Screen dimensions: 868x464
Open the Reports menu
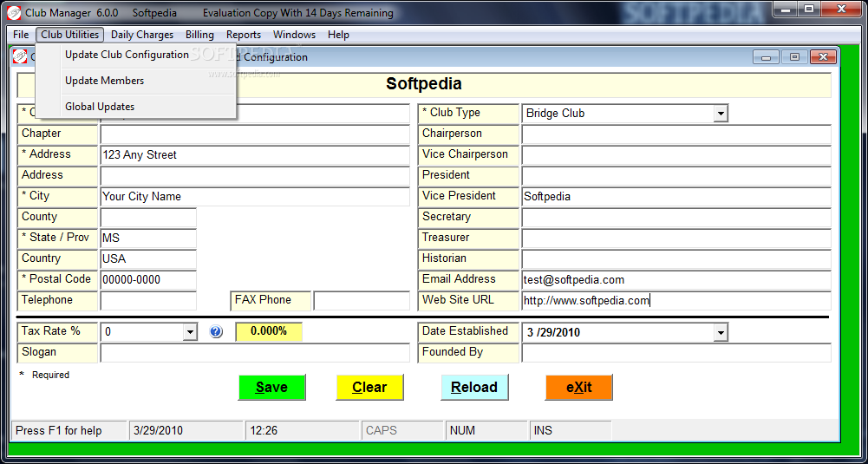coord(244,35)
